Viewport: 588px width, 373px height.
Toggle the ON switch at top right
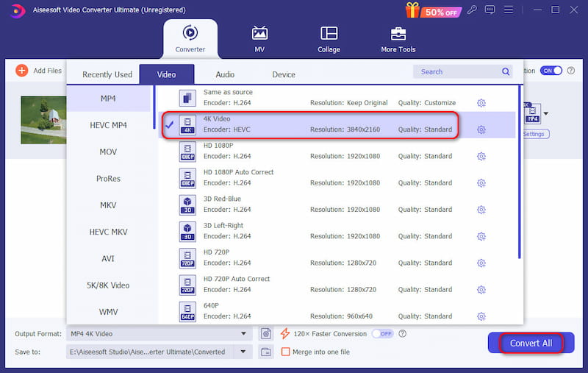[x=551, y=71]
